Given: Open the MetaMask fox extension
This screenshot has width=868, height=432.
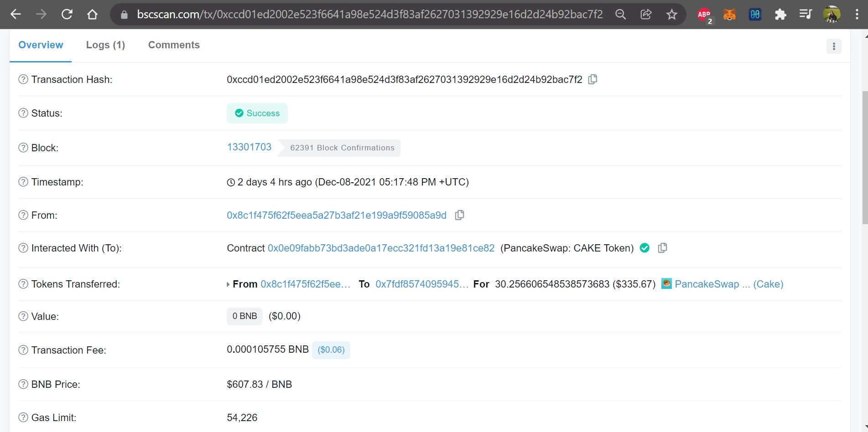Looking at the screenshot, I should coord(729,15).
